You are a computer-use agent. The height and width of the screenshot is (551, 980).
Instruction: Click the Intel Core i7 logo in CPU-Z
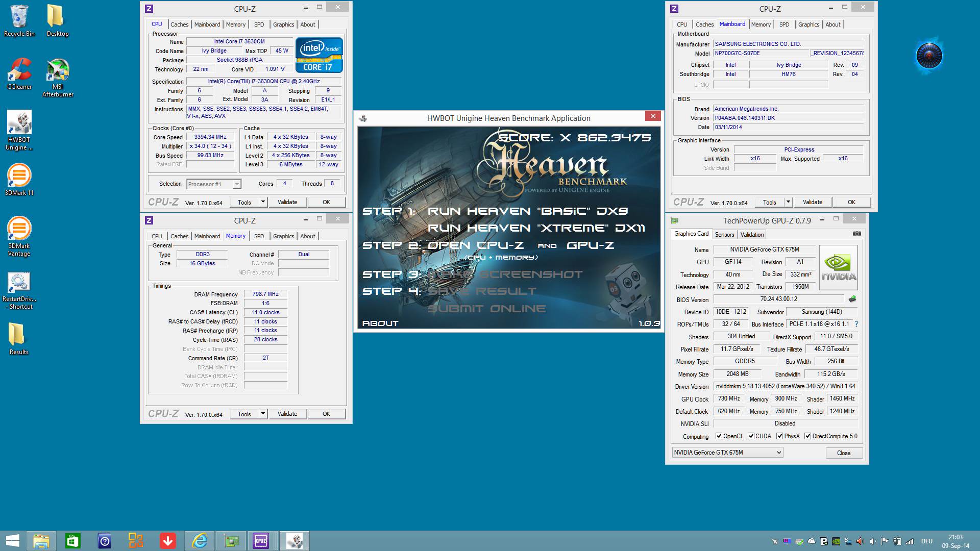tap(319, 55)
